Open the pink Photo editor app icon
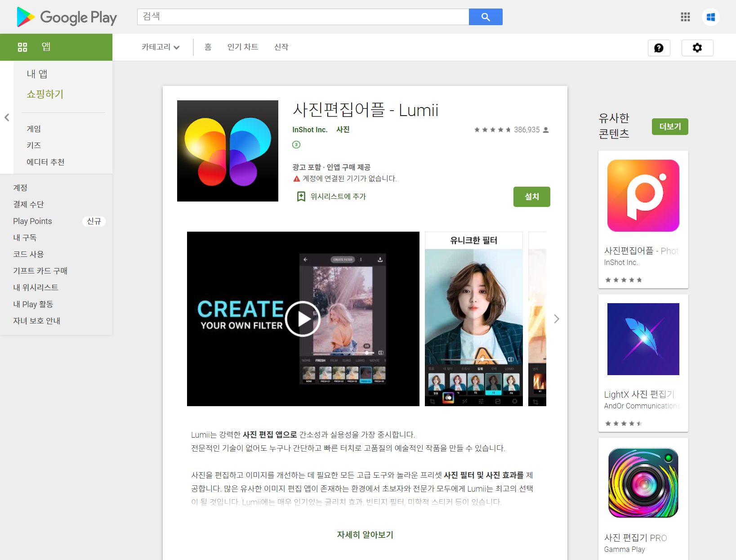Viewport: 736px width, 560px height. (643, 196)
